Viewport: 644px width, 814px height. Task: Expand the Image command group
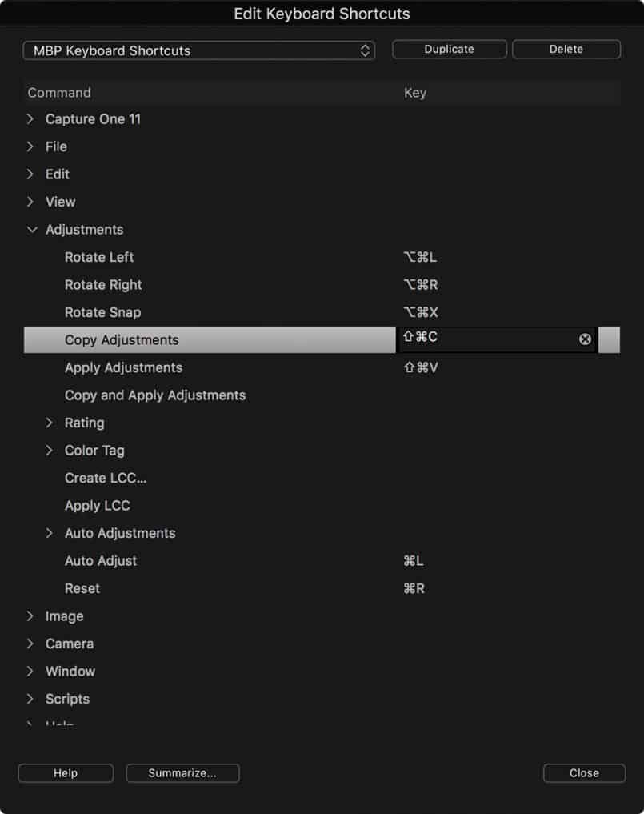click(30, 616)
